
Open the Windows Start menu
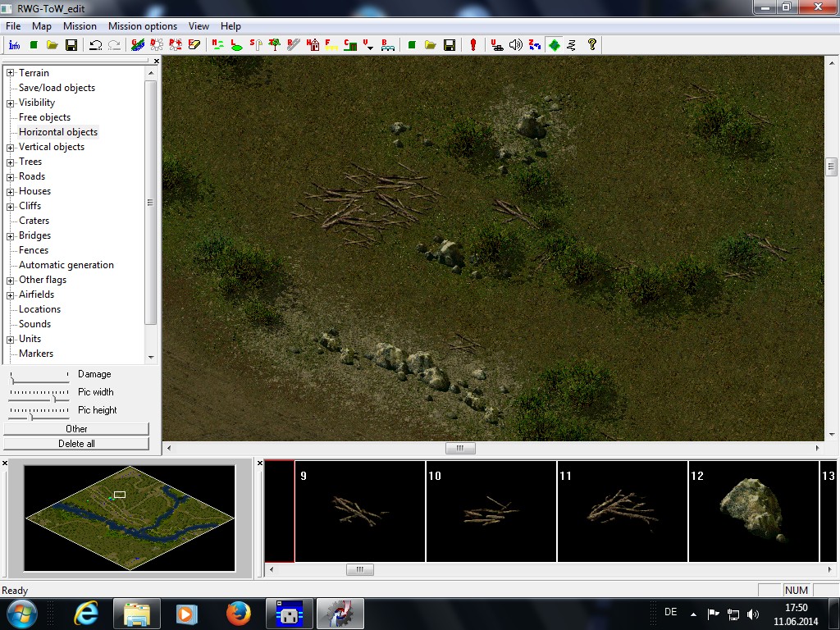coord(22,614)
